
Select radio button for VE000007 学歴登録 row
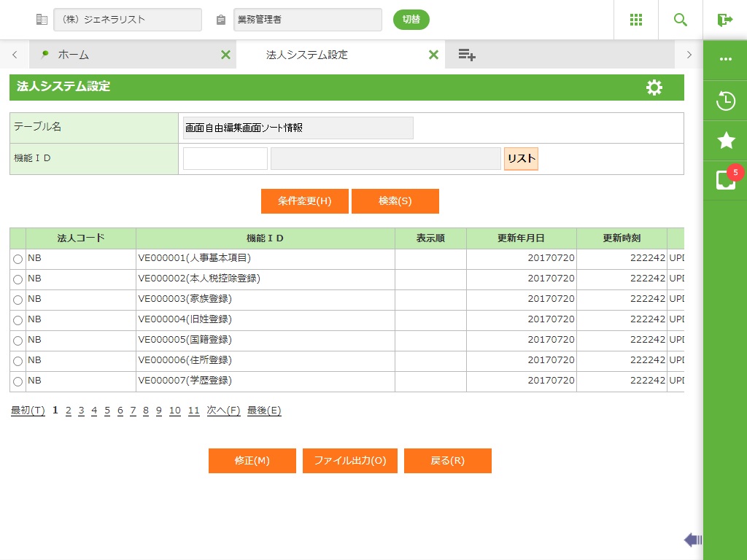coord(18,381)
